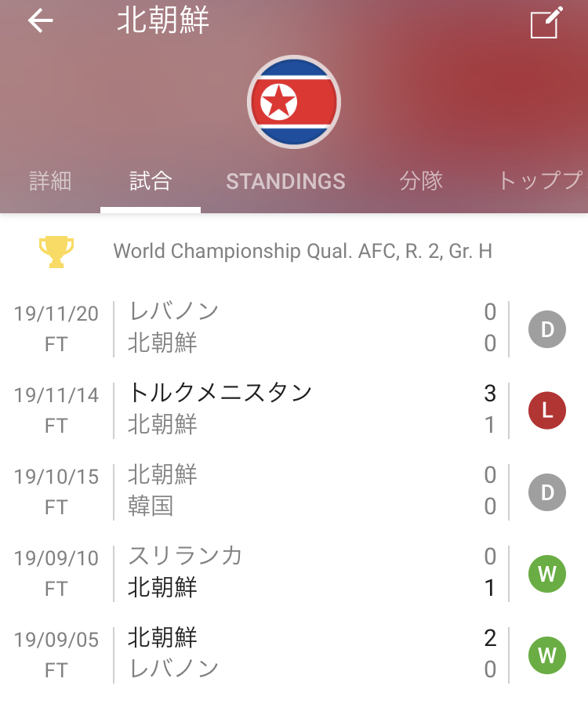Select トルクメニスタン team name
Viewport: 588px width, 704px height.
pyautogui.click(x=220, y=393)
